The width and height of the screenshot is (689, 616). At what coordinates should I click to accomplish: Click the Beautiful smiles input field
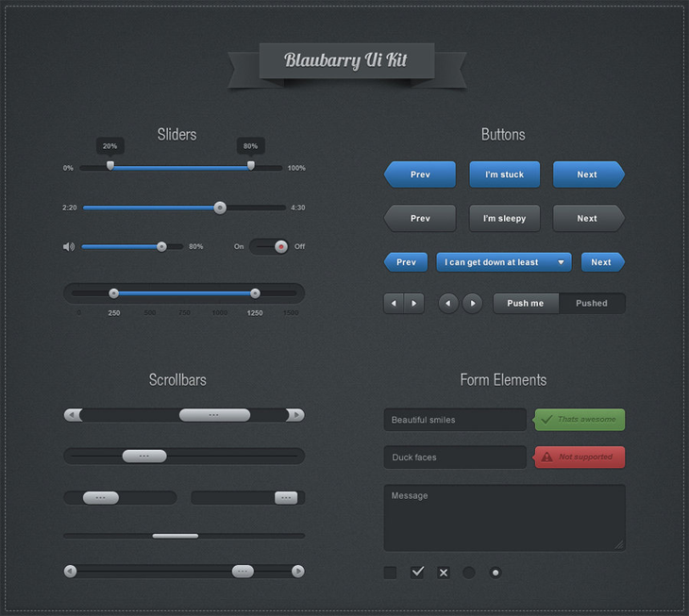pyautogui.click(x=455, y=420)
